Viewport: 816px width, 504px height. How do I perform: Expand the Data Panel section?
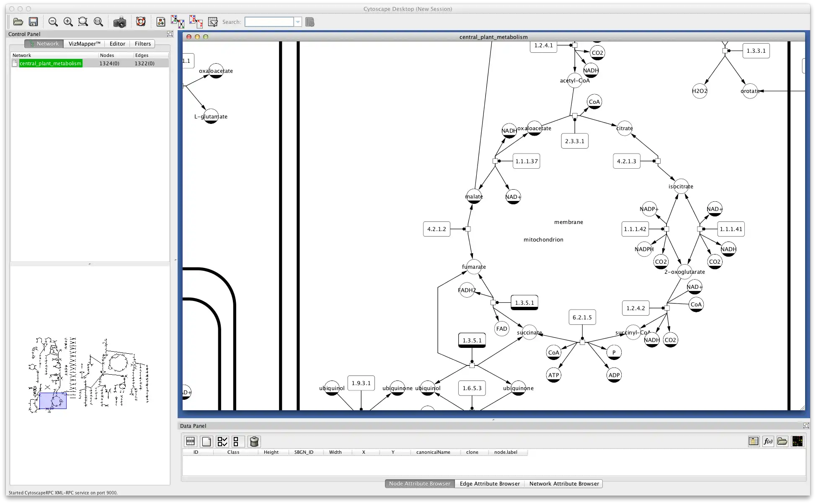[806, 425]
